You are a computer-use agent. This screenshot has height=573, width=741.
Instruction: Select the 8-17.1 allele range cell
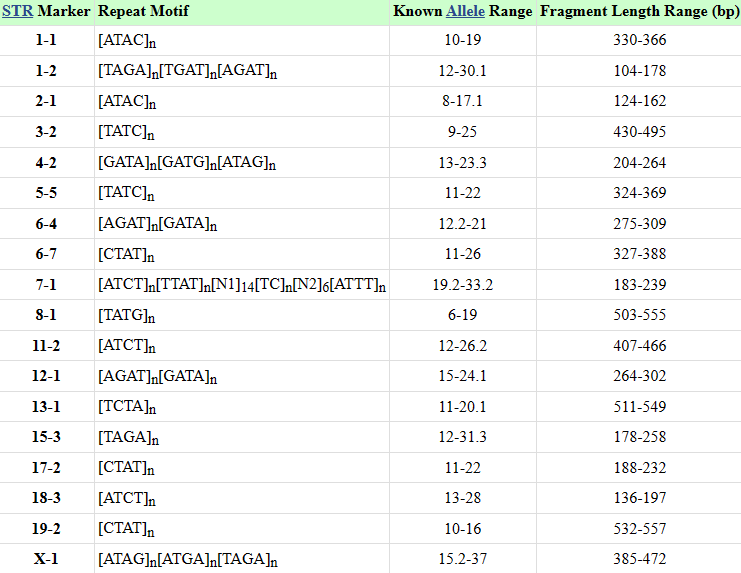pos(462,101)
